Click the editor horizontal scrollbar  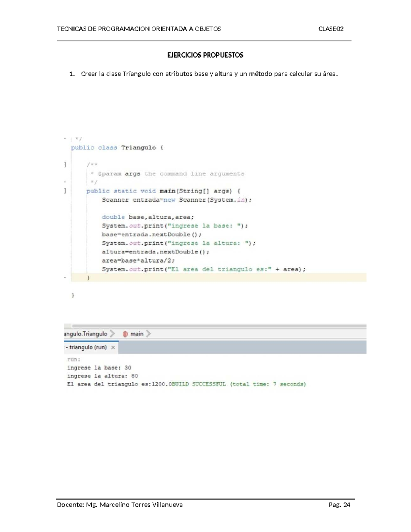pyautogui.click(x=219, y=326)
